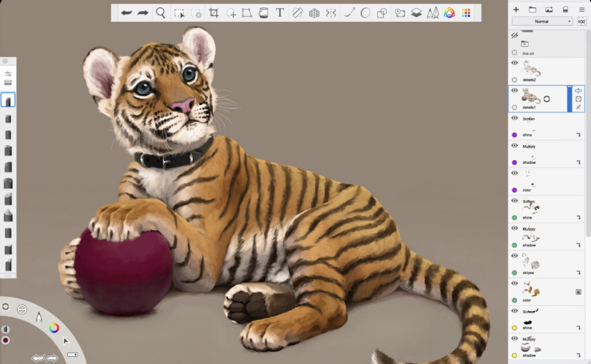Click green color label on stripes layer

(514, 273)
